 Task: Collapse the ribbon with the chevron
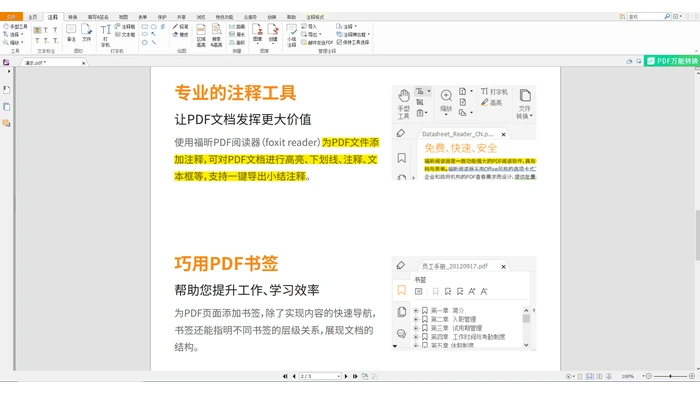tap(696, 52)
